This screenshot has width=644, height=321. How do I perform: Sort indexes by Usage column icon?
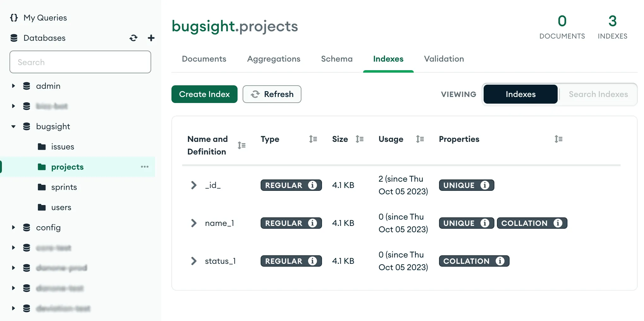click(x=420, y=139)
